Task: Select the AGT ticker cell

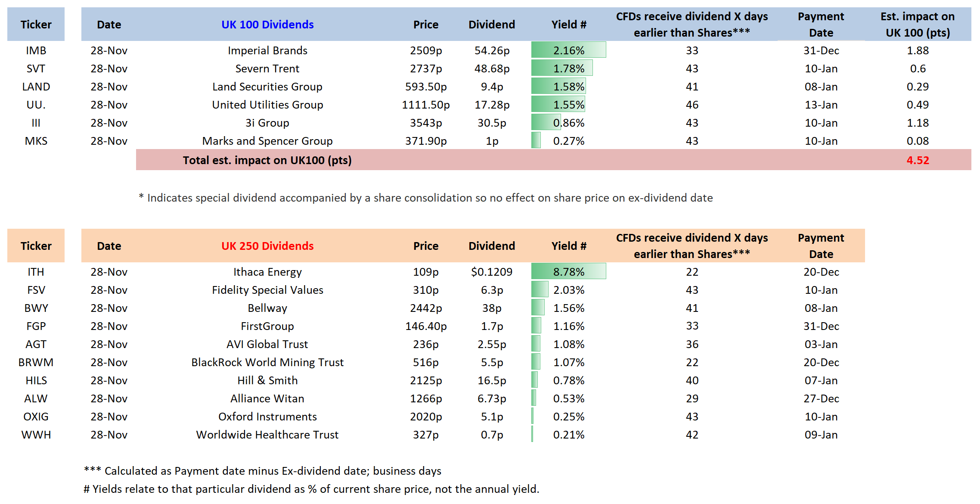Action: pos(36,344)
